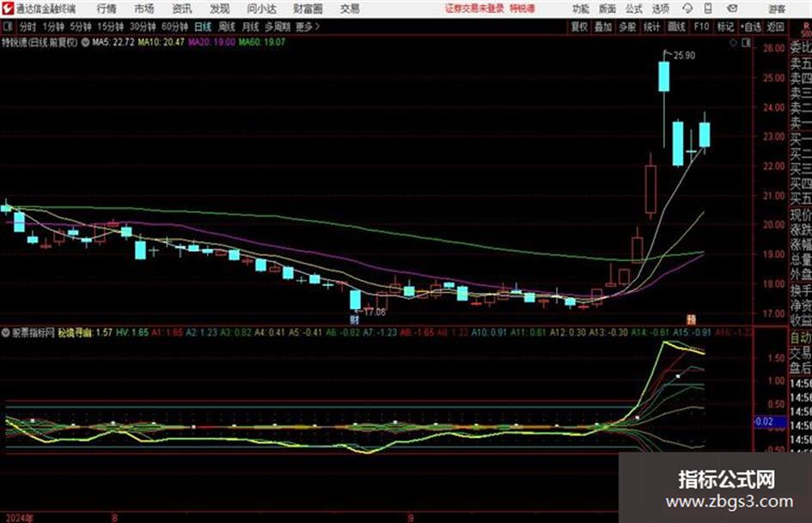Switch to the 多周期 tab
This screenshot has width=812, height=523.
(278, 27)
